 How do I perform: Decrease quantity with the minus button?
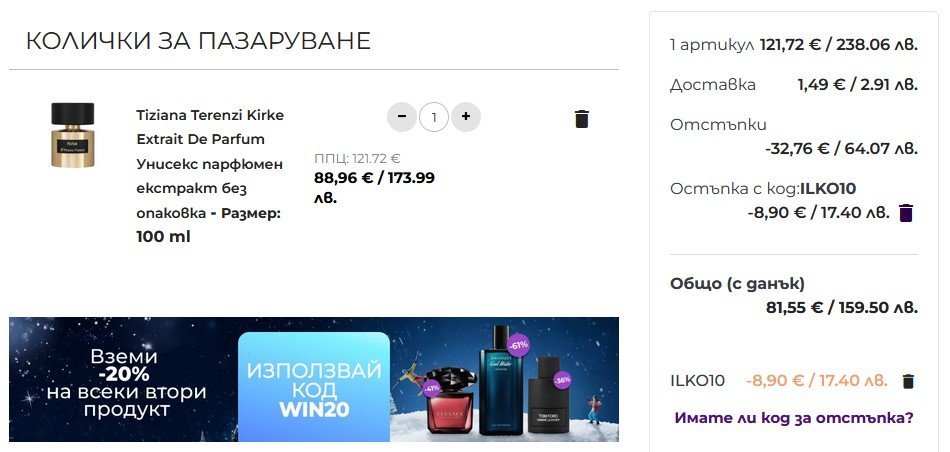[x=402, y=117]
